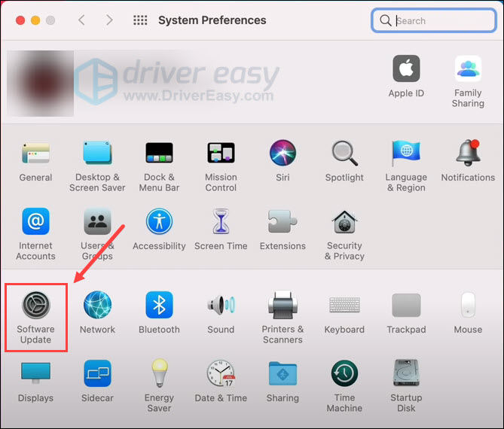This screenshot has height=429, width=504.
Task: Open Mission Control preferences
Action: pos(221,154)
